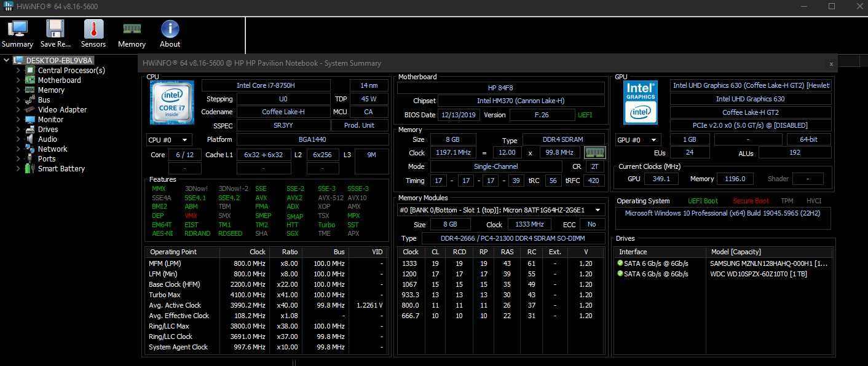Click the AVX2 feature flag
Viewport: 868px width, 366px height.
point(294,198)
